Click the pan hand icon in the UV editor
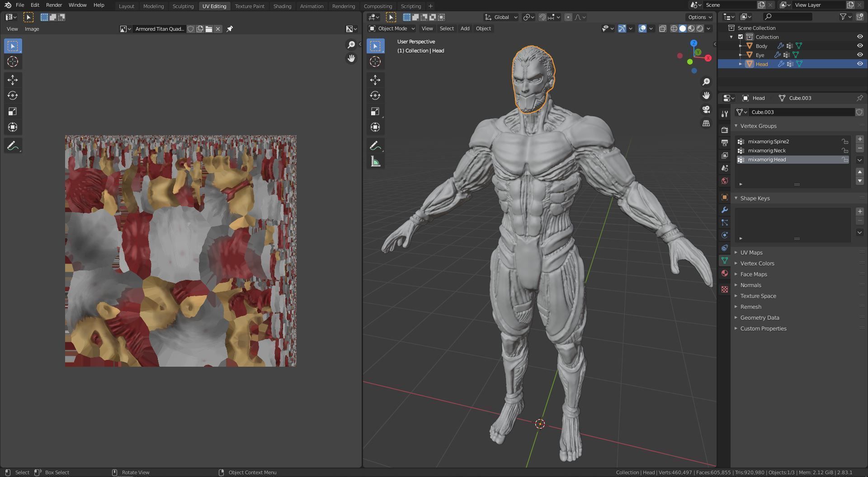The image size is (868, 477). click(x=351, y=58)
